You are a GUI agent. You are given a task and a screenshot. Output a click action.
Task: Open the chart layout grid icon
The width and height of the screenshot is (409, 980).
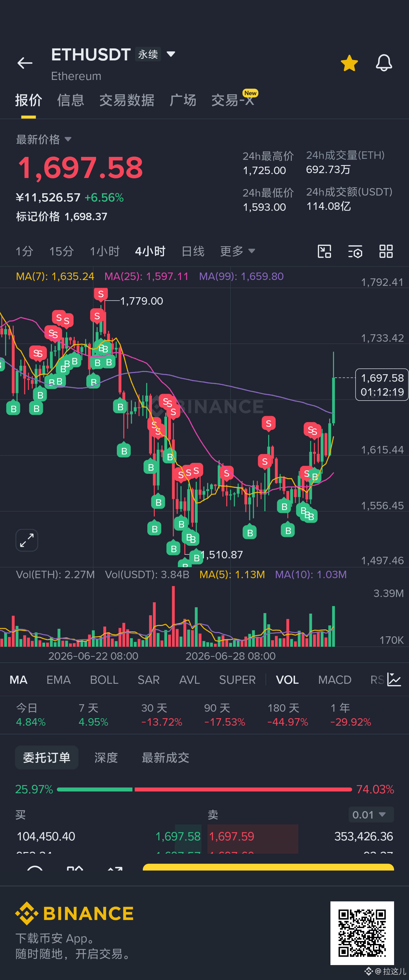pos(386,251)
